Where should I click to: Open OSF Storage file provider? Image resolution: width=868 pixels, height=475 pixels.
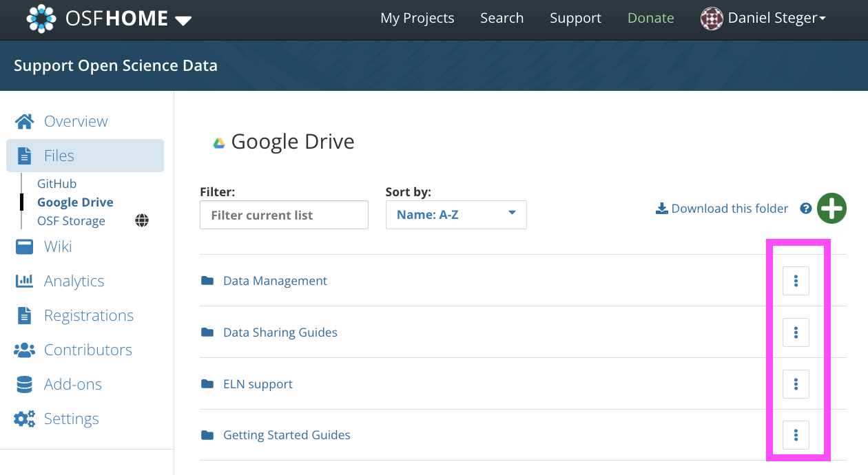71,221
